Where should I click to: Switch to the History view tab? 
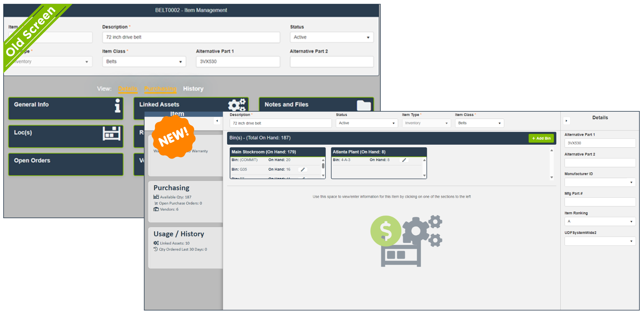click(193, 89)
